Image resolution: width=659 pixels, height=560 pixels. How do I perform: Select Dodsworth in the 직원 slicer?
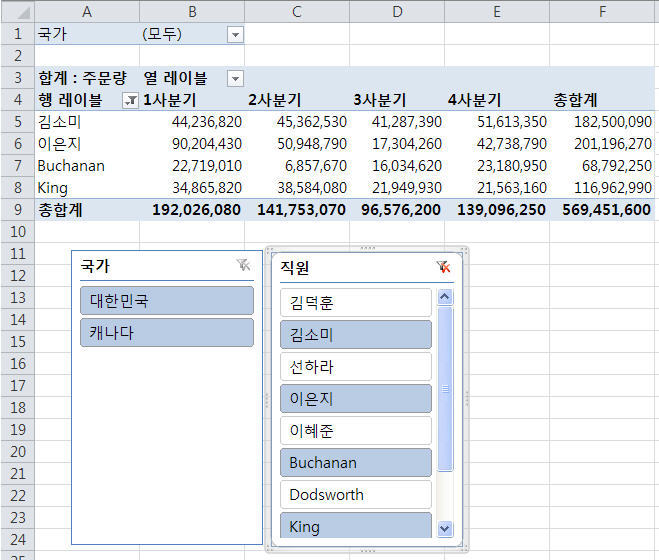[x=356, y=494]
